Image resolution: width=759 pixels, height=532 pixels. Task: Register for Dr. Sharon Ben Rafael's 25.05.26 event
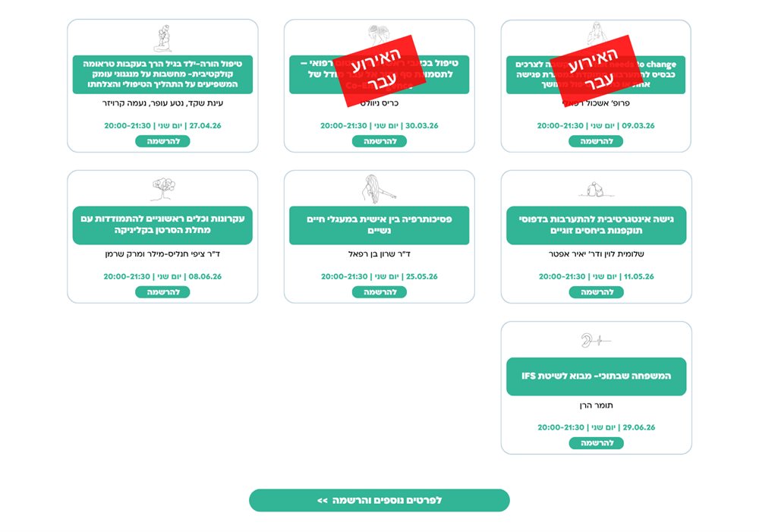(379, 292)
